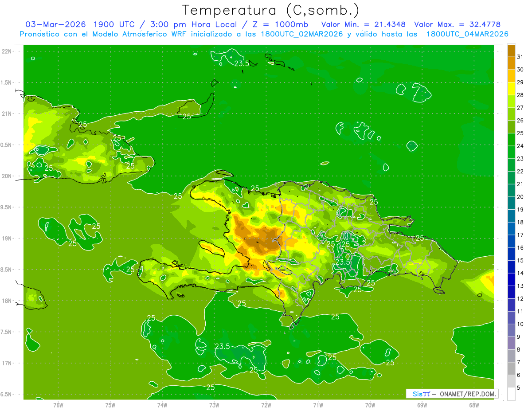The width and height of the screenshot is (532, 411).
Task: Click the "18N" latitude axis label
Action: [x=7, y=301]
